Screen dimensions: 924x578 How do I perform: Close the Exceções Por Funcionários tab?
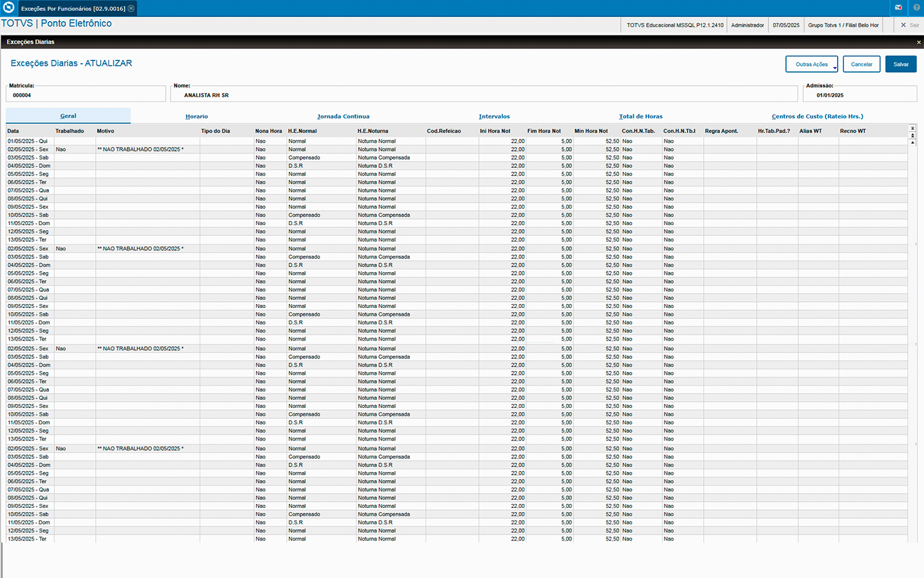click(131, 8)
